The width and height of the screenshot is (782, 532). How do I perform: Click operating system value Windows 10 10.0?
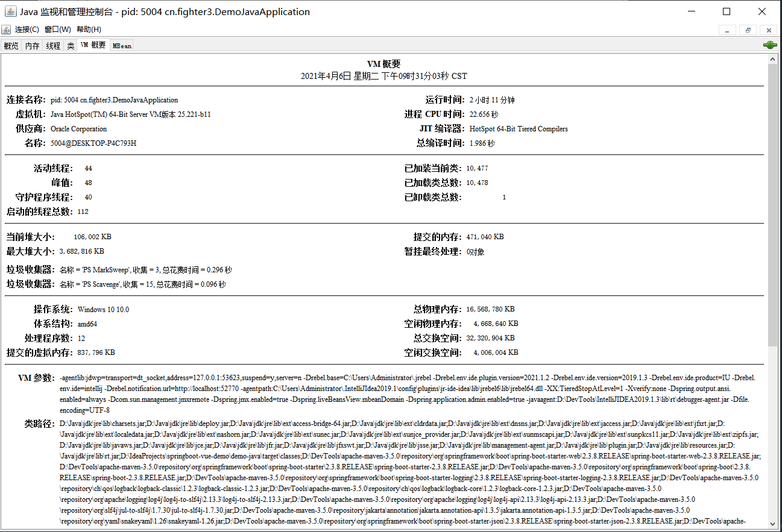(103, 310)
